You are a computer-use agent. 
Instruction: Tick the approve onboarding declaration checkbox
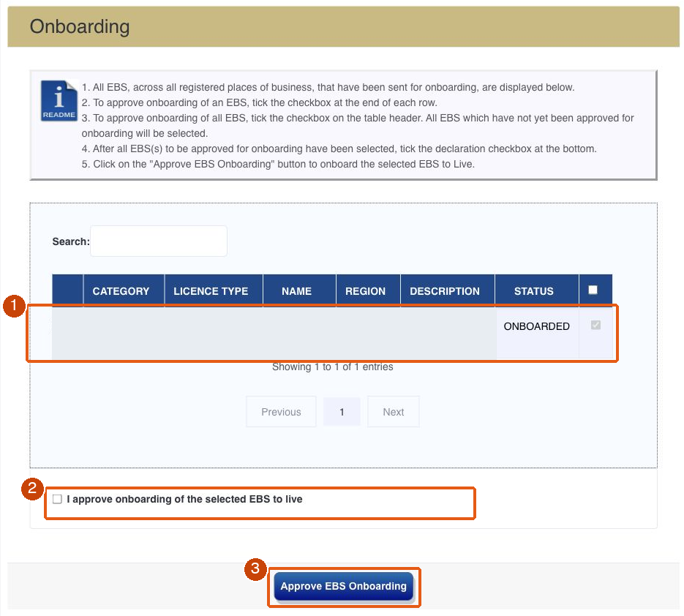(57, 499)
